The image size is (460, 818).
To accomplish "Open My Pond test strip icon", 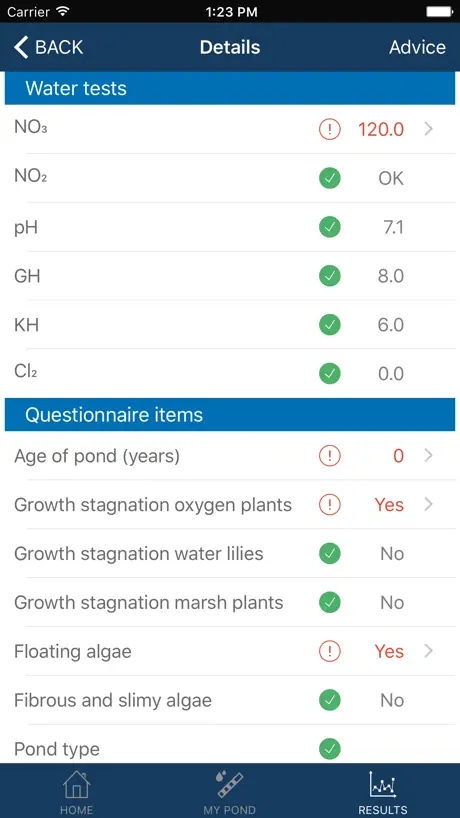I will click(229, 784).
